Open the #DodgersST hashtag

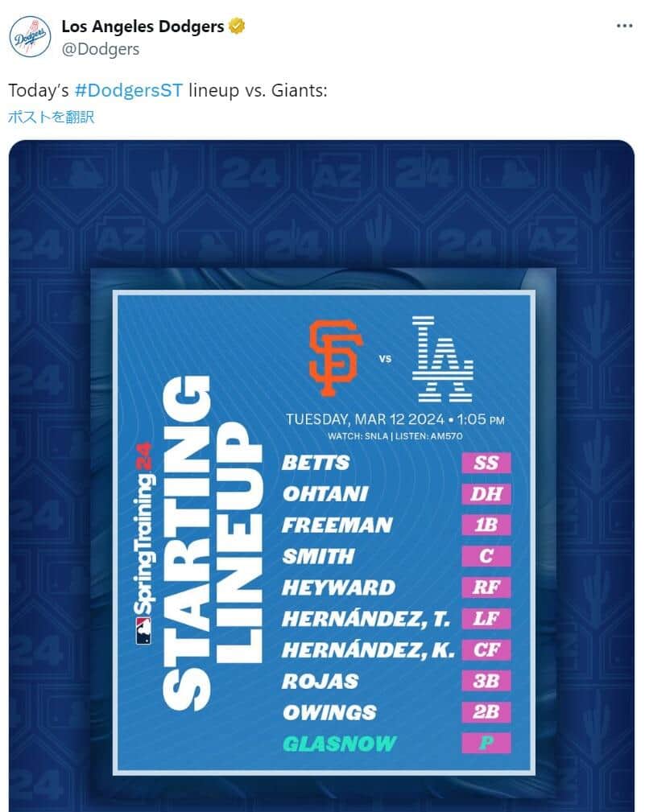pos(129,90)
